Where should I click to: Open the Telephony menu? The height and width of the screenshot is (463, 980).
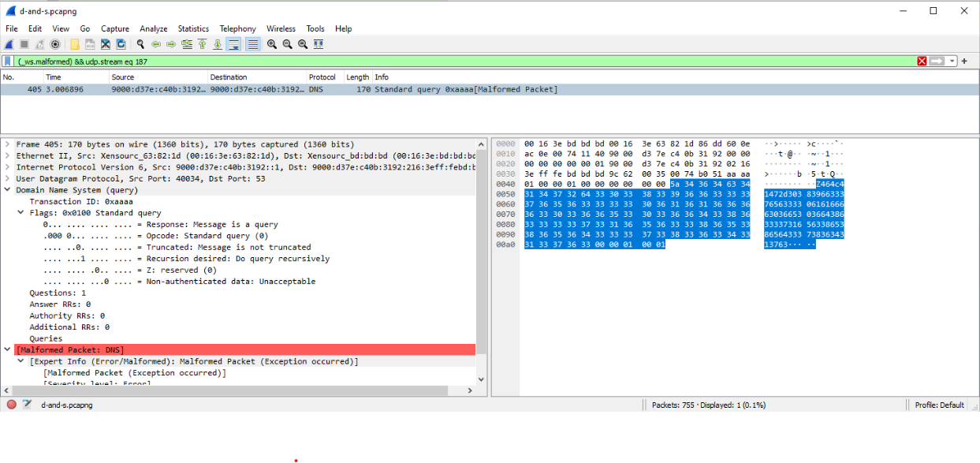pos(237,28)
